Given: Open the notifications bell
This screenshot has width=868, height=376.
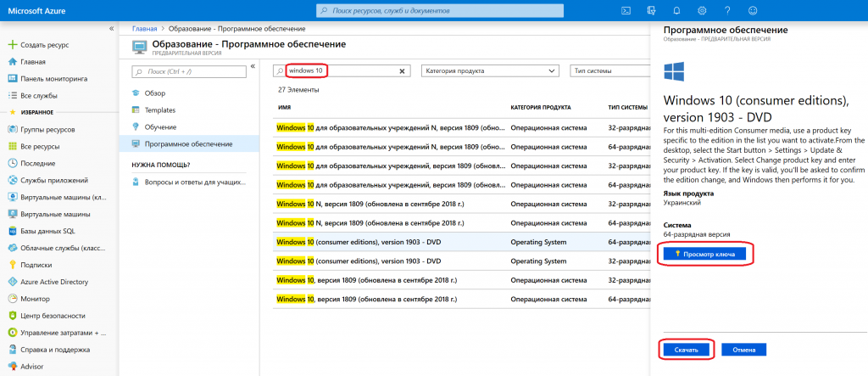Looking at the screenshot, I should pyautogui.click(x=676, y=10).
